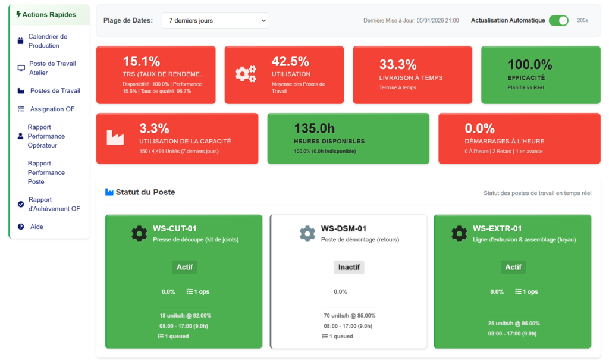The height and width of the screenshot is (364, 609).
Task: Click the gear icon on WS-DSM-01 card
Action: pyautogui.click(x=307, y=234)
